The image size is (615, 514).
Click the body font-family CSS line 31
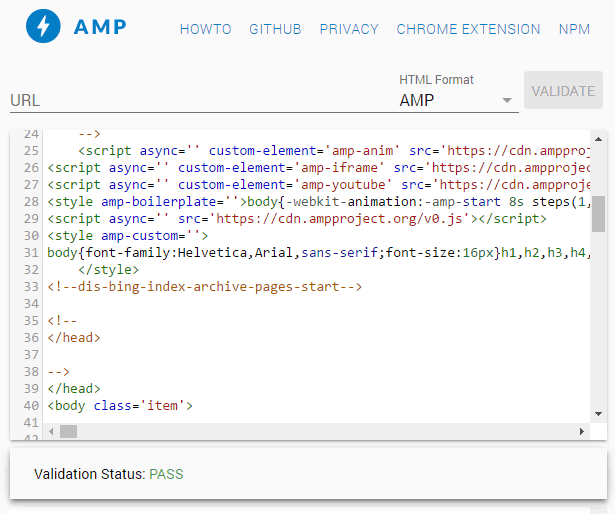[x=318, y=253]
